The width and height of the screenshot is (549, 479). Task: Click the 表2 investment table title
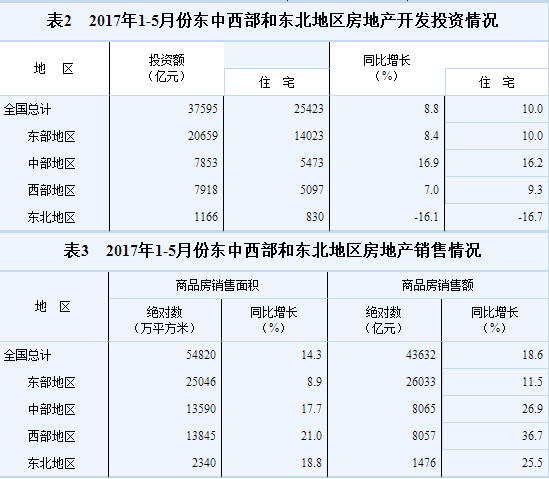click(x=272, y=21)
